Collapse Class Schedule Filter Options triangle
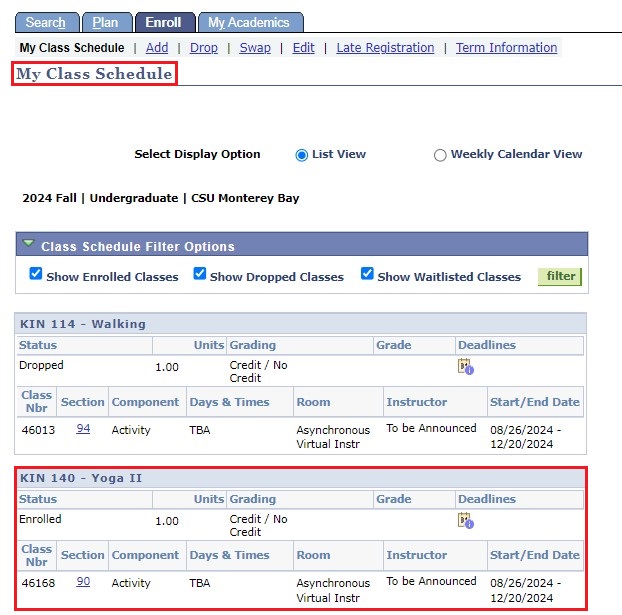 tap(29, 245)
